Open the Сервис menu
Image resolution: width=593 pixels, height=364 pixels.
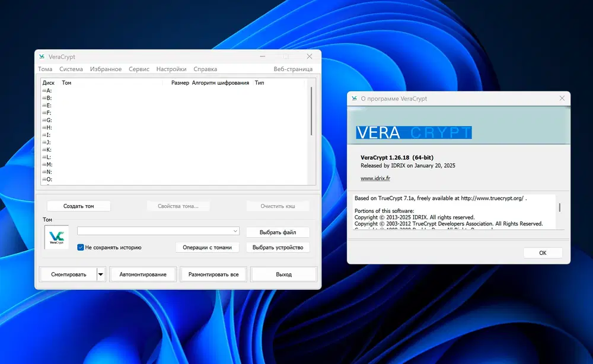tap(139, 69)
